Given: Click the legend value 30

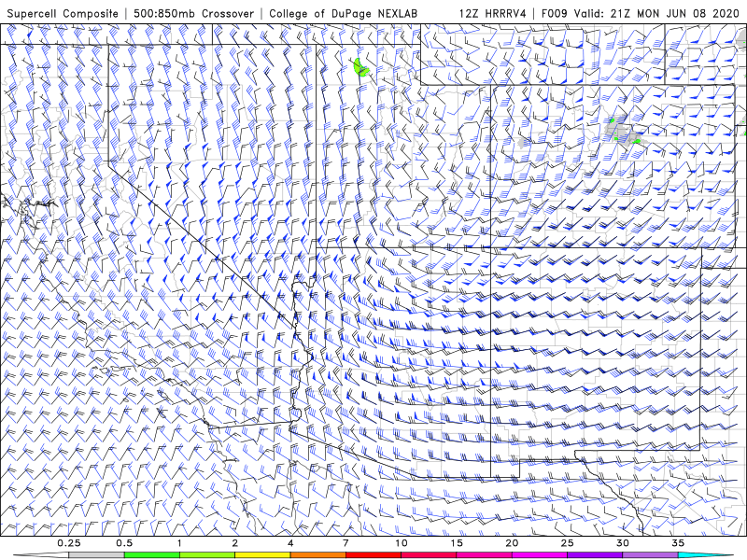Looking at the screenshot, I should [623, 543].
